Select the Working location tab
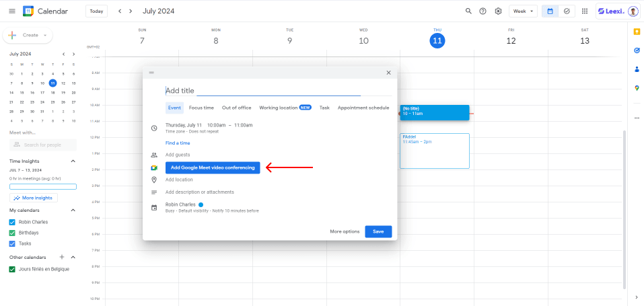644x306 pixels. [285, 108]
